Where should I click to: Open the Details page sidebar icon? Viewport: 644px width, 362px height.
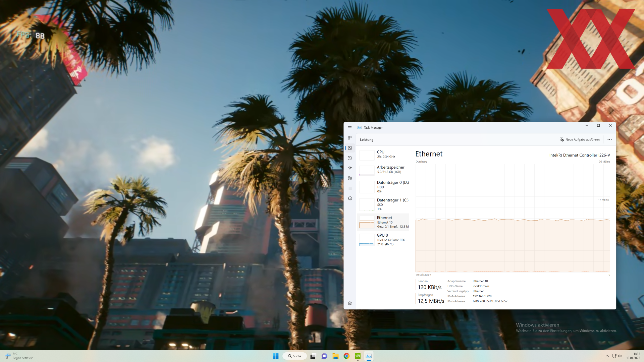(350, 188)
